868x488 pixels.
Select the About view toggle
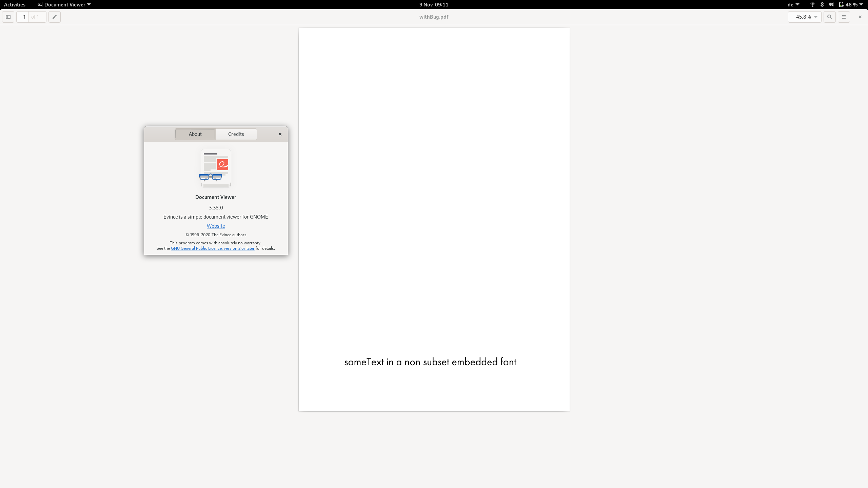[x=195, y=134]
